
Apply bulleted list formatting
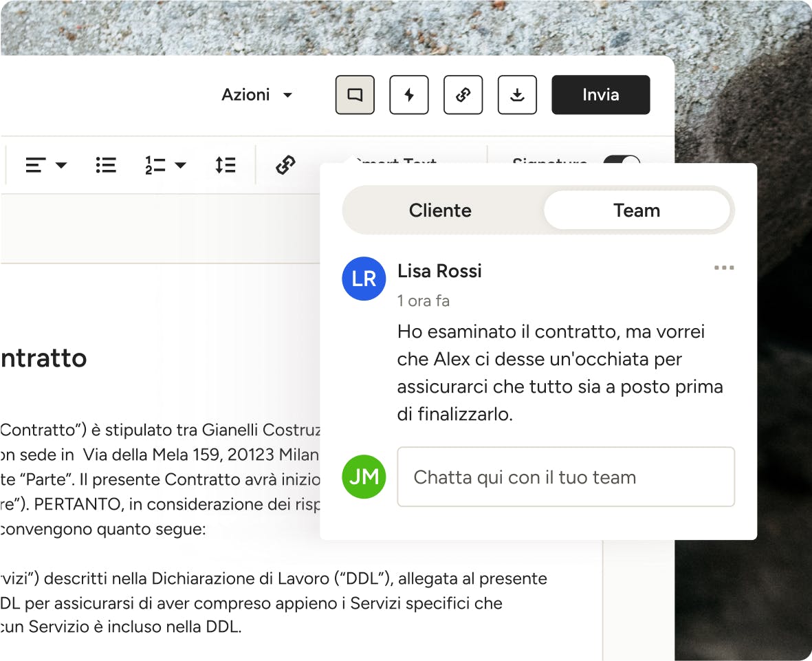click(106, 165)
